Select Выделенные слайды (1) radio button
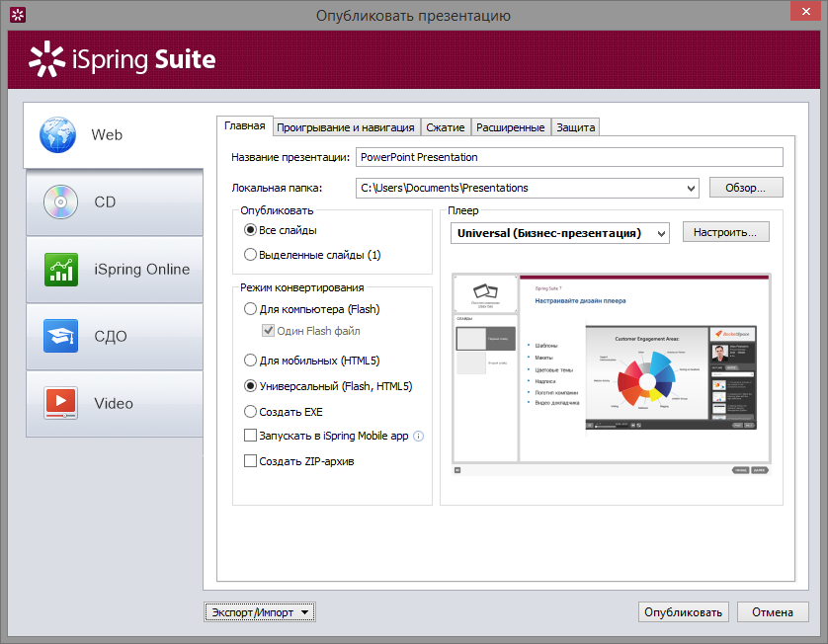This screenshot has width=828, height=644. 250,255
